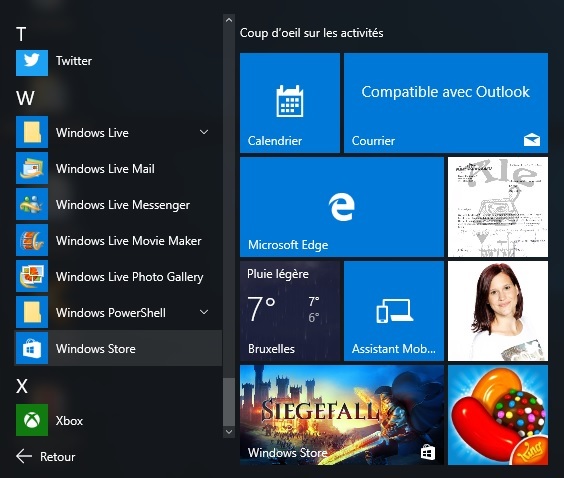564x478 pixels.
Task: Open the Twitter app icon
Action: [x=32, y=63]
